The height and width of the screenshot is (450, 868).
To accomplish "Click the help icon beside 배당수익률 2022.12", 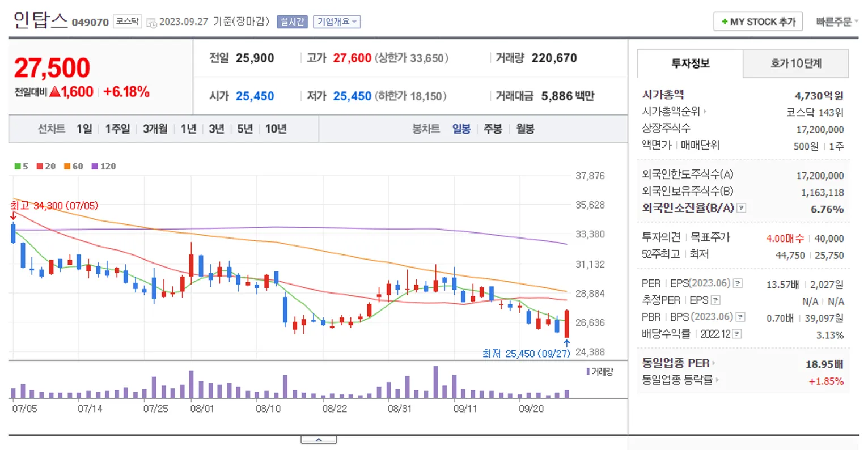I will (736, 334).
